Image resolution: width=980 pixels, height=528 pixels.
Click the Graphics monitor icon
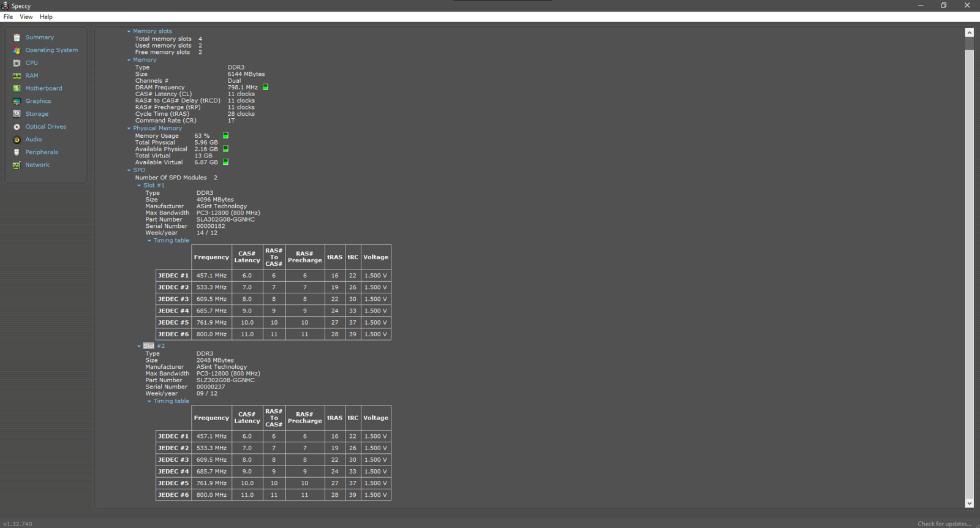[x=17, y=101]
